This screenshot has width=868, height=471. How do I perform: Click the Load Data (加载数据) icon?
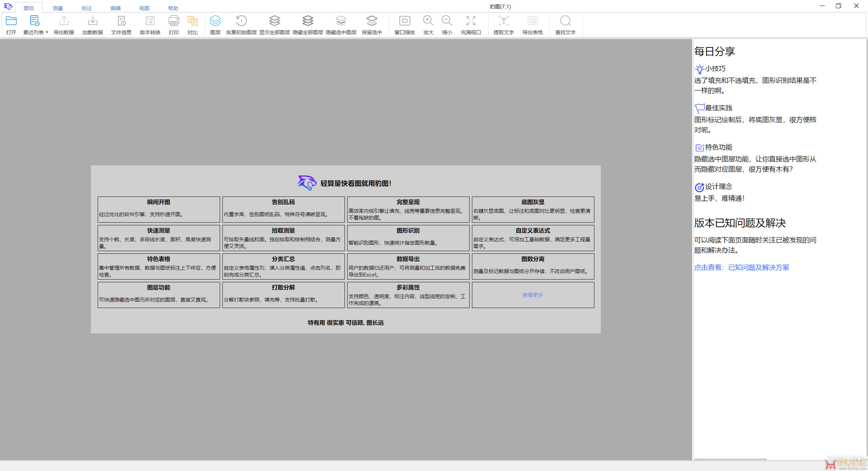(x=93, y=21)
